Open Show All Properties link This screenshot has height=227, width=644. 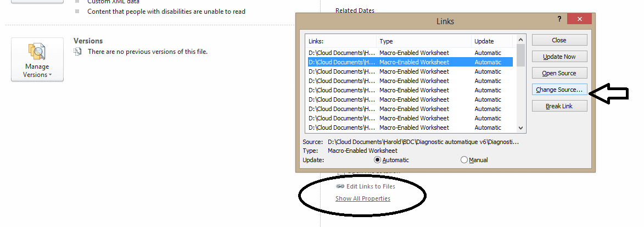pos(363,198)
